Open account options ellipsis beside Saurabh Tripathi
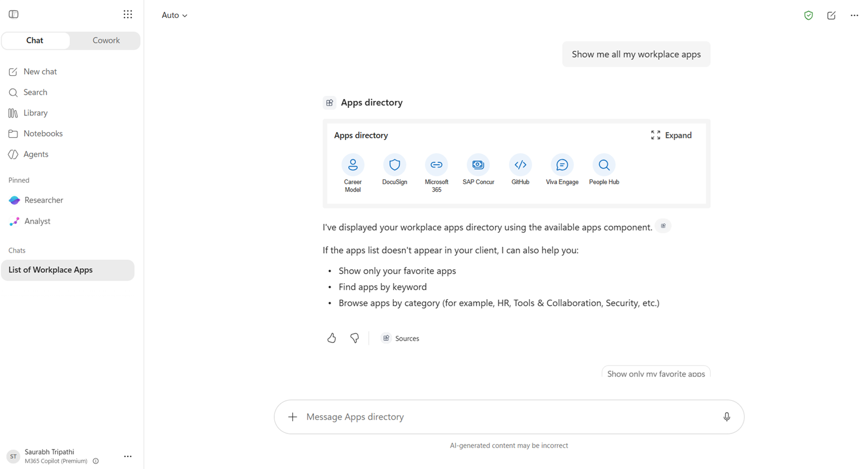The image size is (868, 469). (x=127, y=456)
